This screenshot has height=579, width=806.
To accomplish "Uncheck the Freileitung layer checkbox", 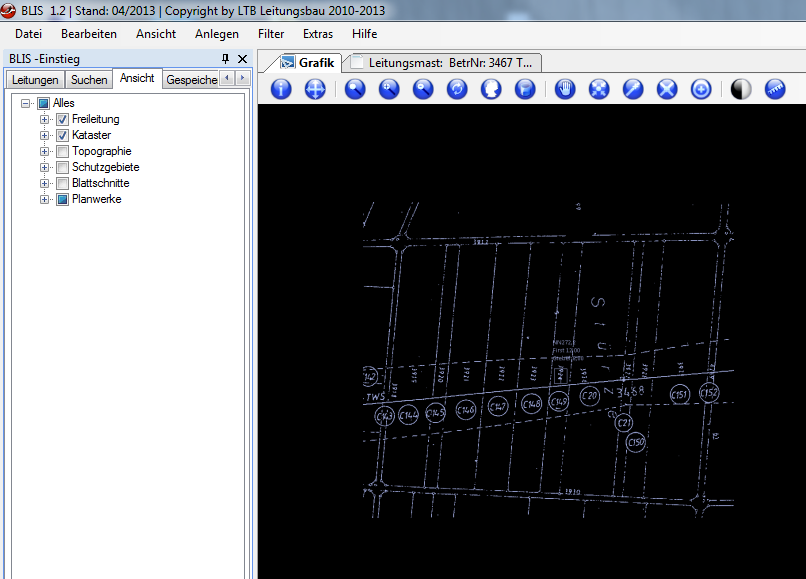I will pos(62,119).
